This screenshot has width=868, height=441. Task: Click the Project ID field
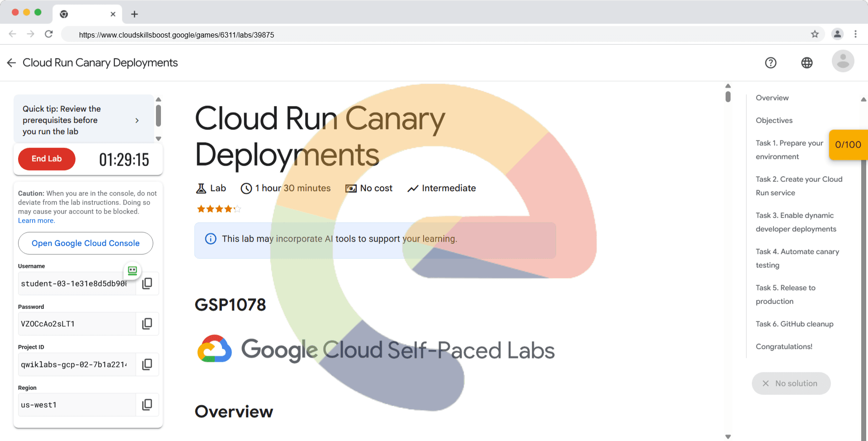pos(77,365)
